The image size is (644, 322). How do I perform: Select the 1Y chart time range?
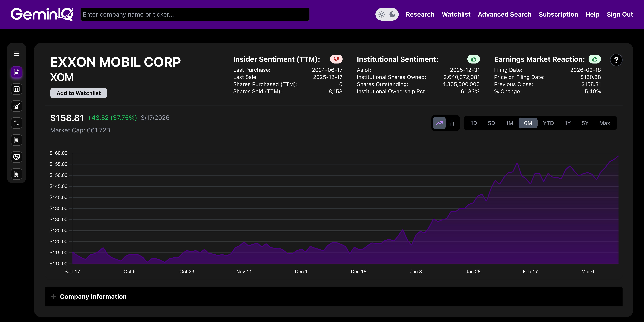click(568, 123)
